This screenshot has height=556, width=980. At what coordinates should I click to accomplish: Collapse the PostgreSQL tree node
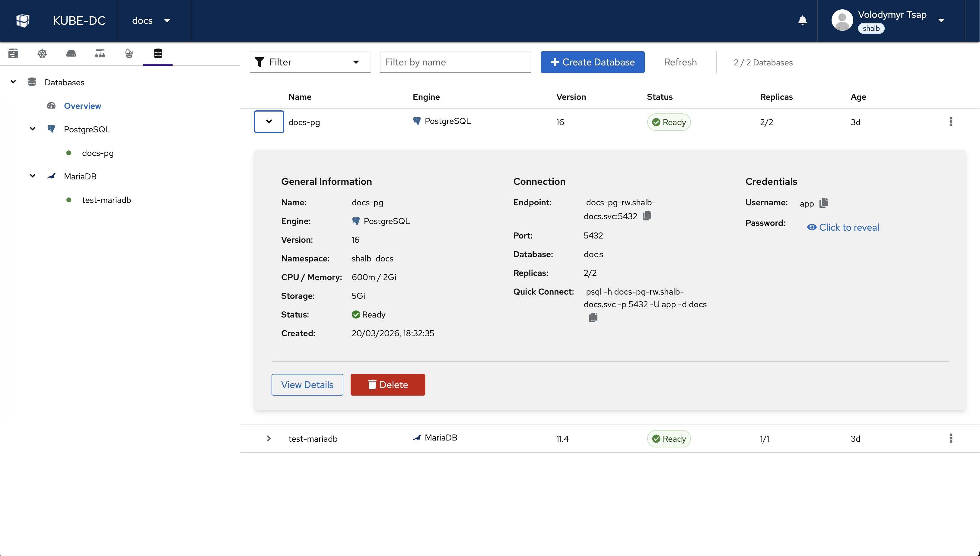(33, 129)
